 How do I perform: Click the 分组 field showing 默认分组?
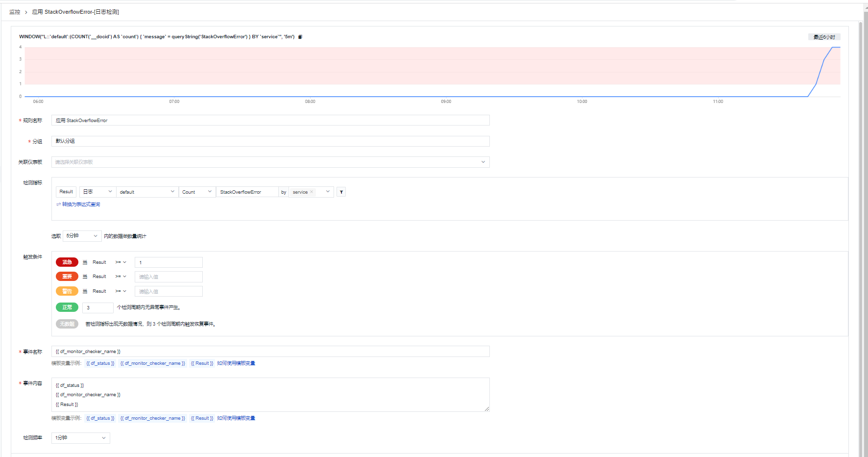coord(270,141)
